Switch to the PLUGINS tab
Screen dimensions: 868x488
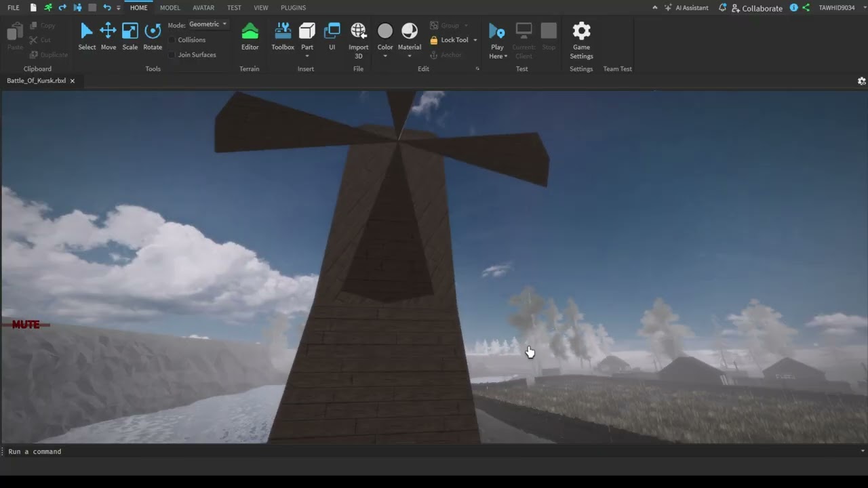[293, 7]
